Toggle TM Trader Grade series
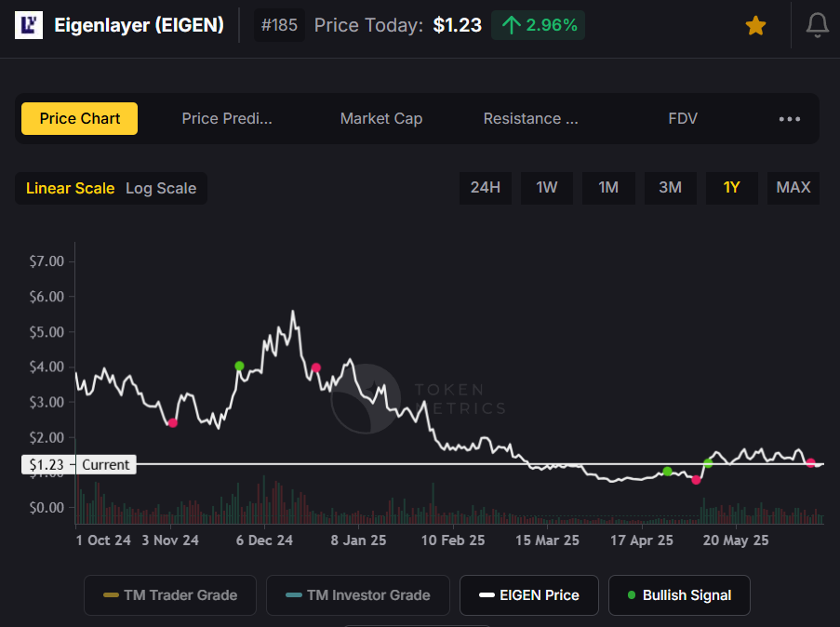This screenshot has height=627, width=840. tap(170, 595)
